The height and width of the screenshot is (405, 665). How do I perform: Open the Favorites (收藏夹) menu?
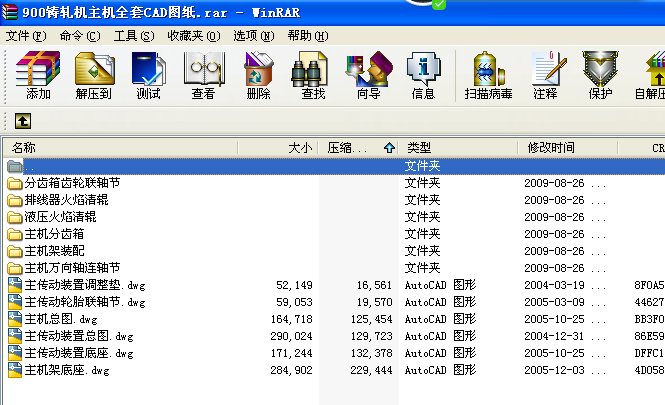click(194, 36)
